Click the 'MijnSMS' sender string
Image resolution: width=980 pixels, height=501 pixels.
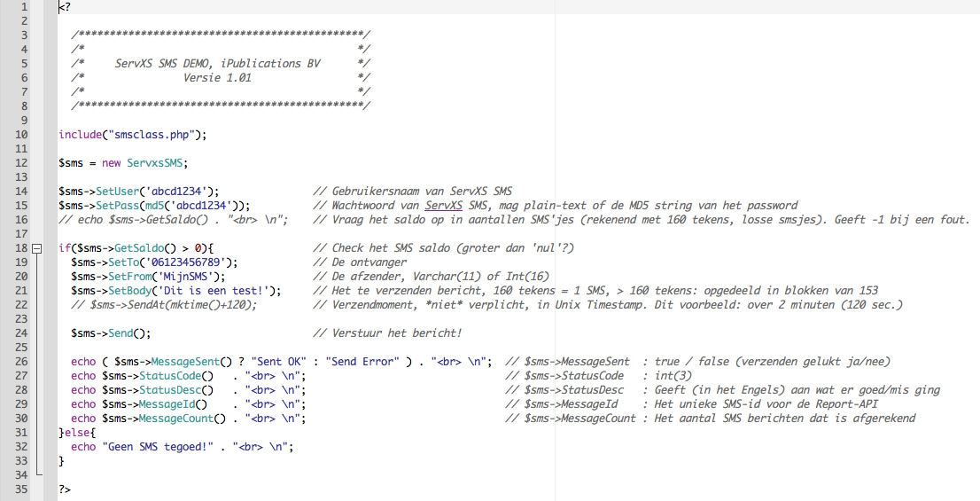point(185,277)
